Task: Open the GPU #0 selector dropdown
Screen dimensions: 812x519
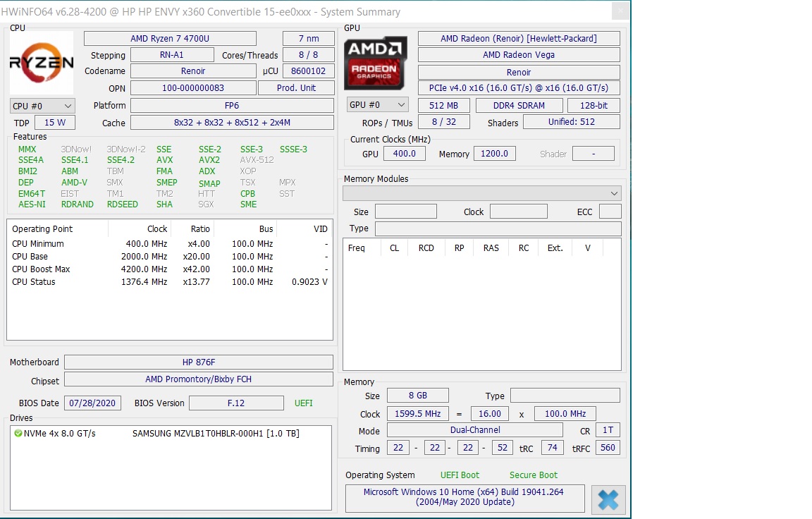Action: 378,105
